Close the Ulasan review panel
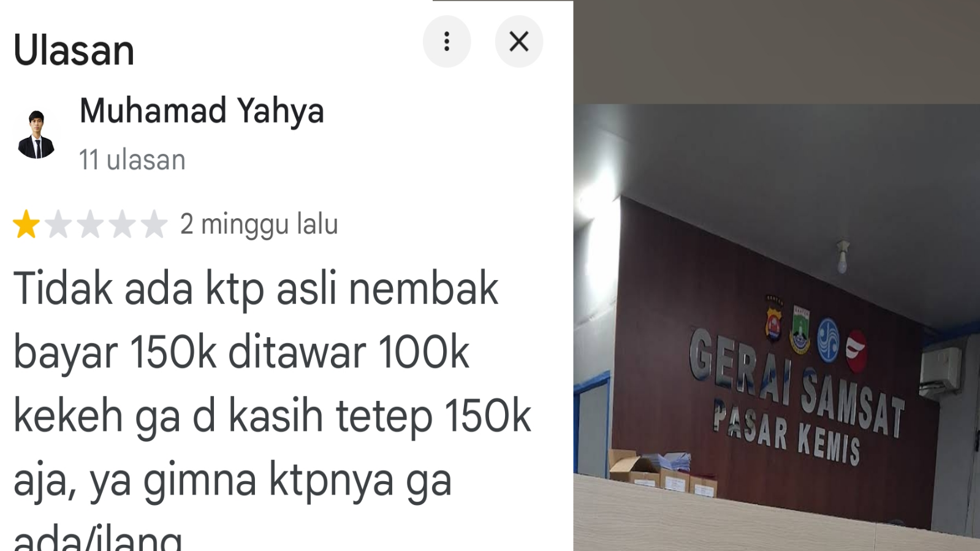 pyautogui.click(x=519, y=42)
